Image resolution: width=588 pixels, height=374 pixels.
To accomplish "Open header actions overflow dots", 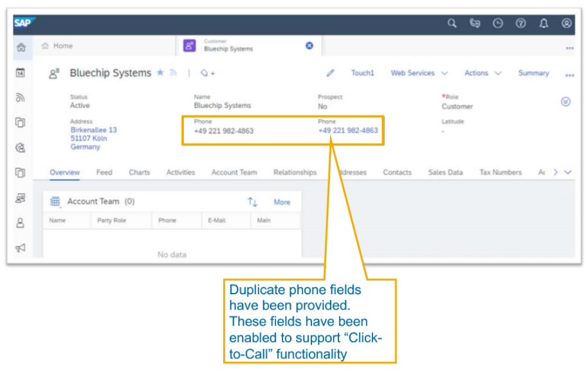I will coord(569,75).
